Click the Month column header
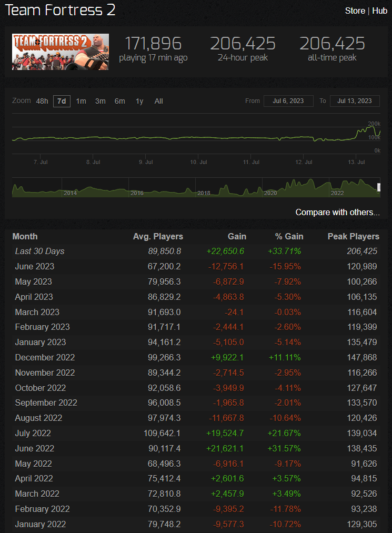 [25, 237]
